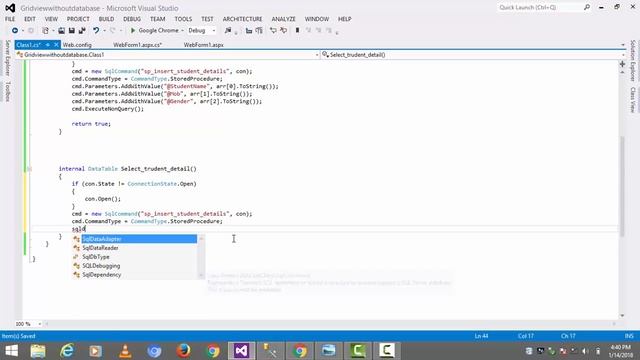Viewport: 640px width, 360px height.
Task: Toggle a bookmark on the current line
Action: [298, 31]
